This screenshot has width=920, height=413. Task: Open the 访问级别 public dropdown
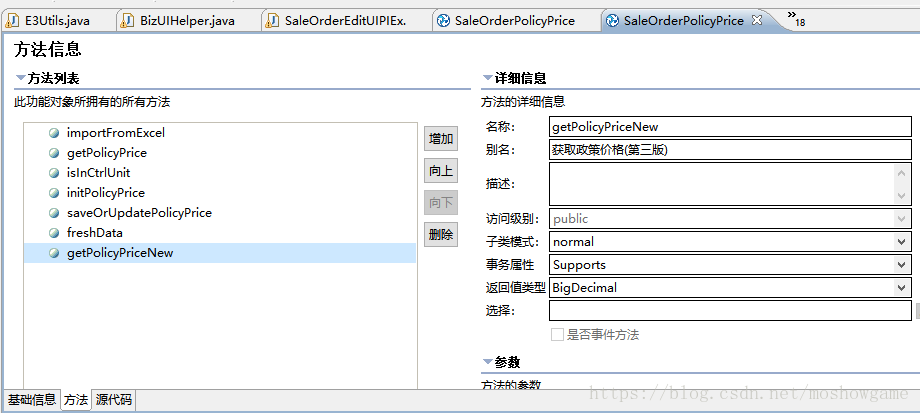902,219
